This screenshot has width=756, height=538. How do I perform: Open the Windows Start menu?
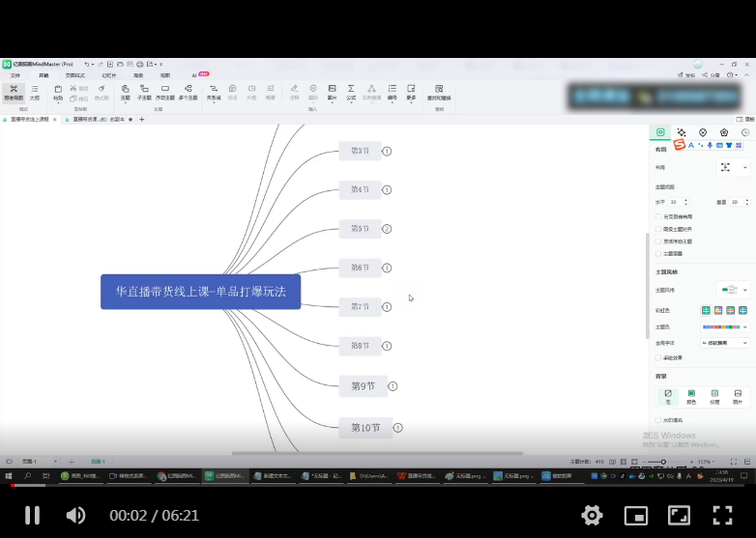coord(8,476)
